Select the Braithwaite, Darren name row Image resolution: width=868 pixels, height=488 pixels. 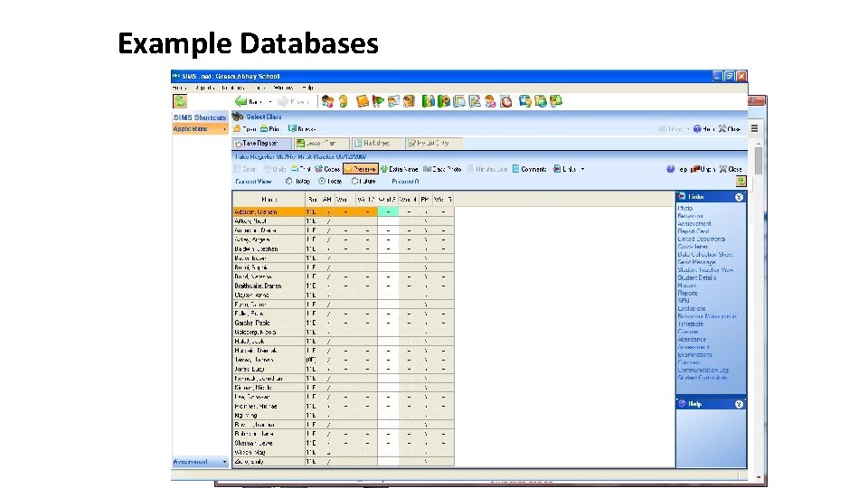[269, 286]
